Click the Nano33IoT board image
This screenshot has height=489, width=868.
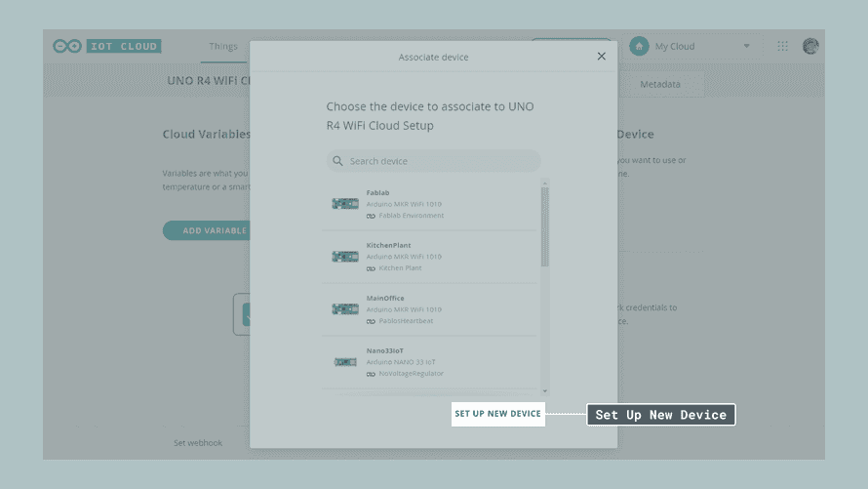point(345,362)
